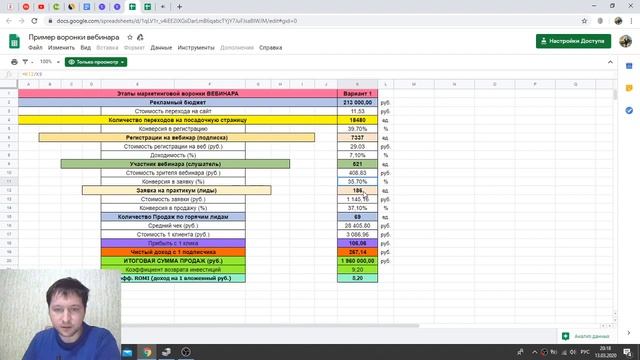Switch the input language 'РУС' indicator
The height and width of the screenshot is (360, 640).
[585, 352]
